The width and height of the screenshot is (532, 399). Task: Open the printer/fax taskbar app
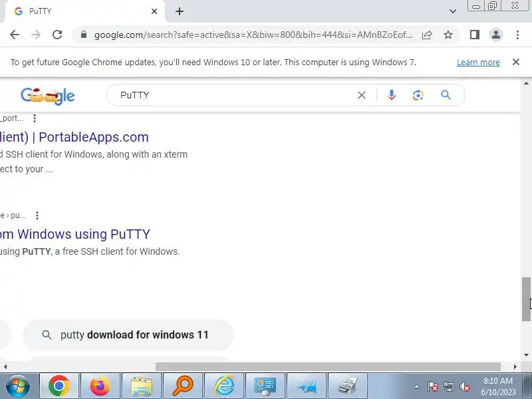click(x=348, y=386)
